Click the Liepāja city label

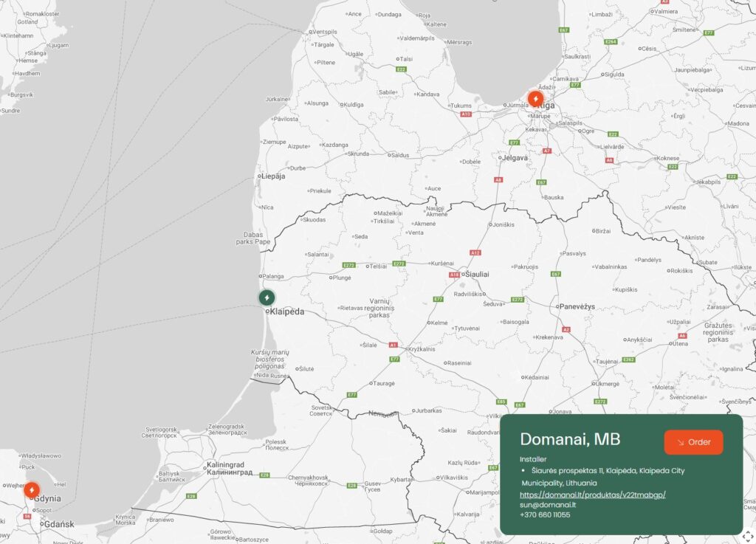click(x=273, y=176)
